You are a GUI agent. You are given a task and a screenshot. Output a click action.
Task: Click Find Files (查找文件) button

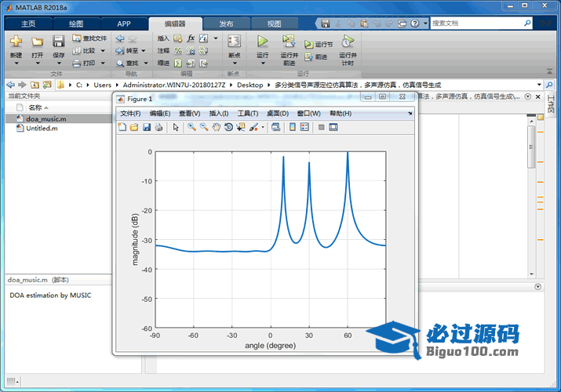(x=89, y=38)
